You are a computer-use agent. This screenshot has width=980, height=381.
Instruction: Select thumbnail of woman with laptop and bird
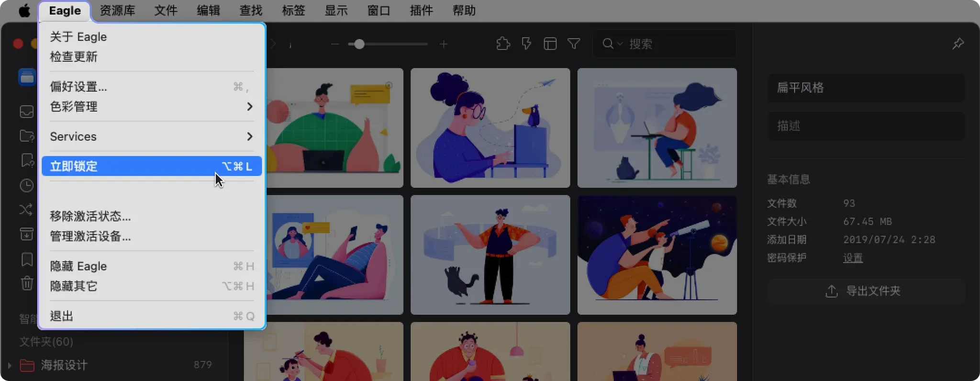click(x=490, y=128)
